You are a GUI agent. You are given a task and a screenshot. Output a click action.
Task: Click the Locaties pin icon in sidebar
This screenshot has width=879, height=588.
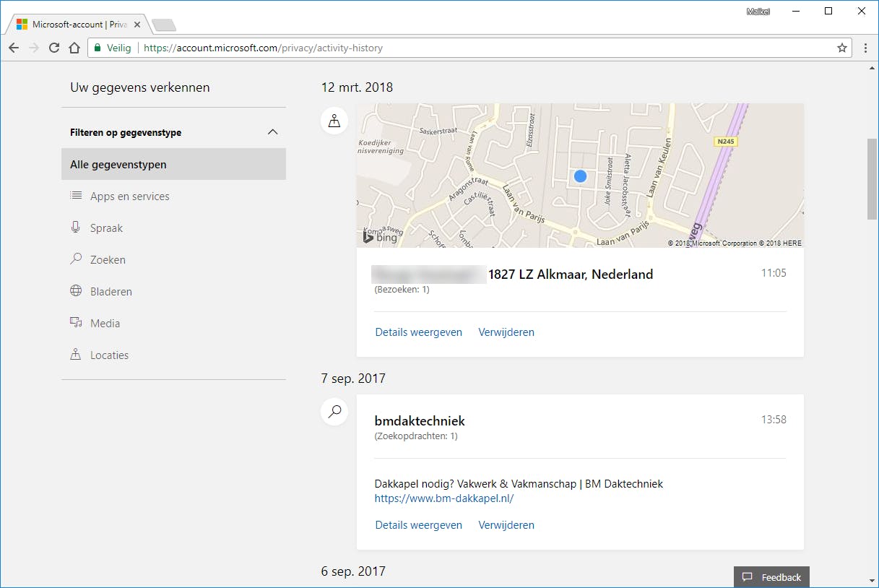tap(75, 355)
